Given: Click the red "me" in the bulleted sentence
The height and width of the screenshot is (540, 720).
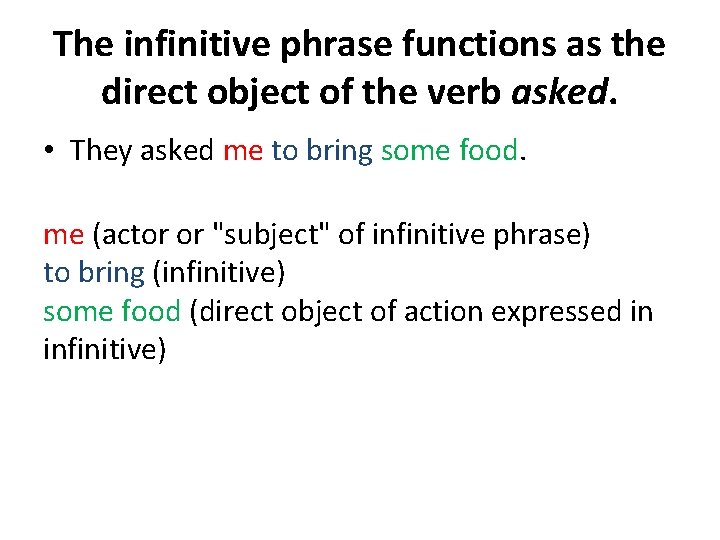Looking at the screenshot, I should [x=243, y=151].
